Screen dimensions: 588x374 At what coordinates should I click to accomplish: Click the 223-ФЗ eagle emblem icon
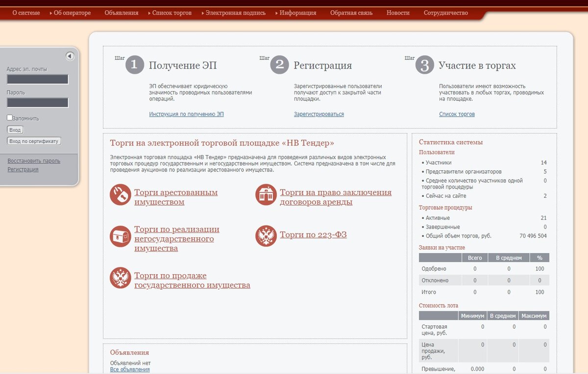pyautogui.click(x=266, y=236)
